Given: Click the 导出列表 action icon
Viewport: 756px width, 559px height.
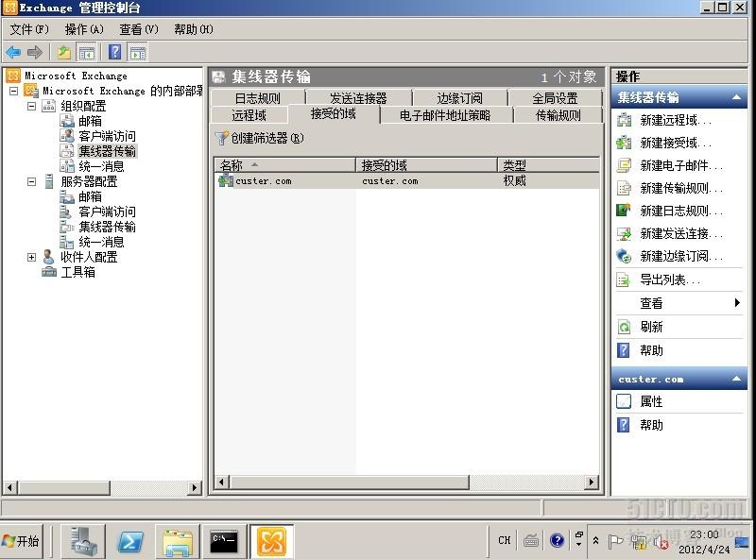Looking at the screenshot, I should pos(624,279).
